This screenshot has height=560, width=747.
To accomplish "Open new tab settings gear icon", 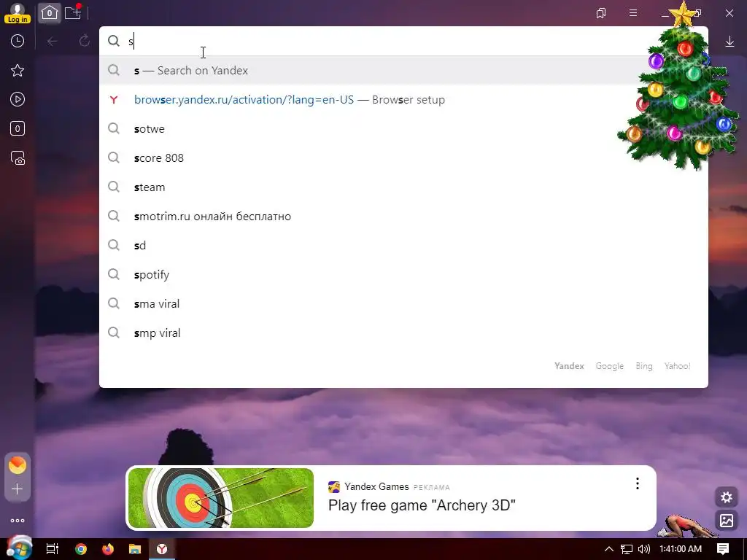I will [727, 497].
